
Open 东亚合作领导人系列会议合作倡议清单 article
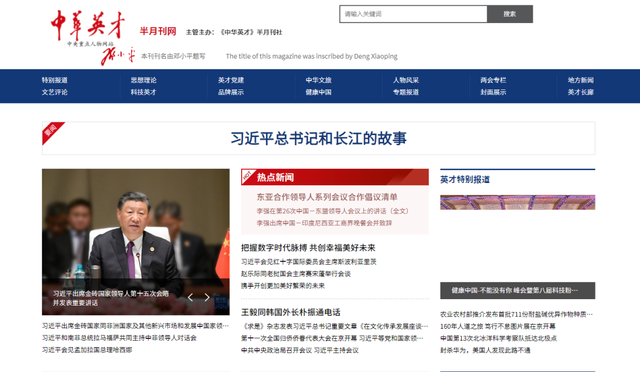click(327, 197)
